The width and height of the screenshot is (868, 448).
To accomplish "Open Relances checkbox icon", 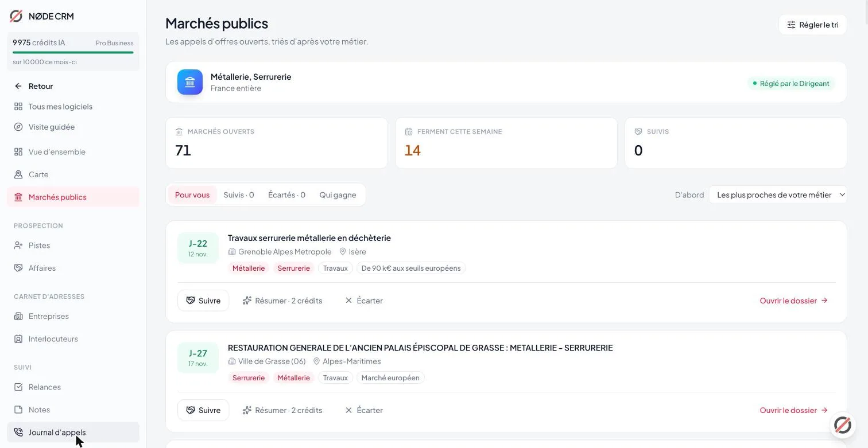I will click(x=18, y=387).
